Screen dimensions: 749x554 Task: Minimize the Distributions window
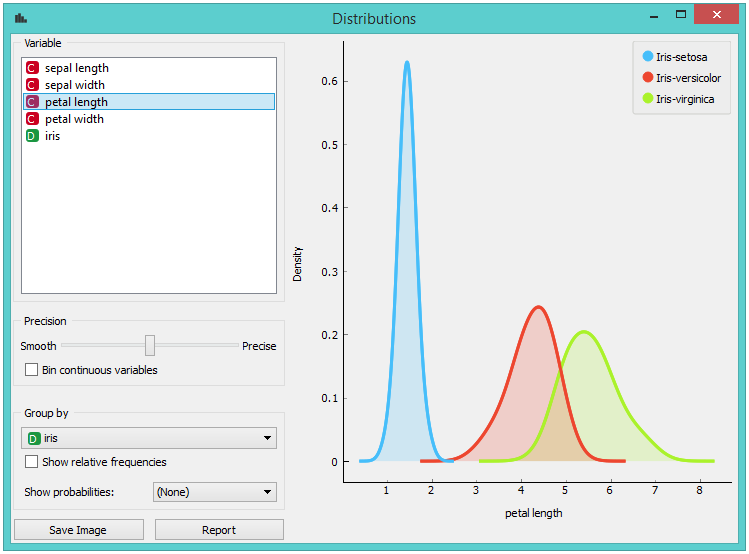pos(653,18)
